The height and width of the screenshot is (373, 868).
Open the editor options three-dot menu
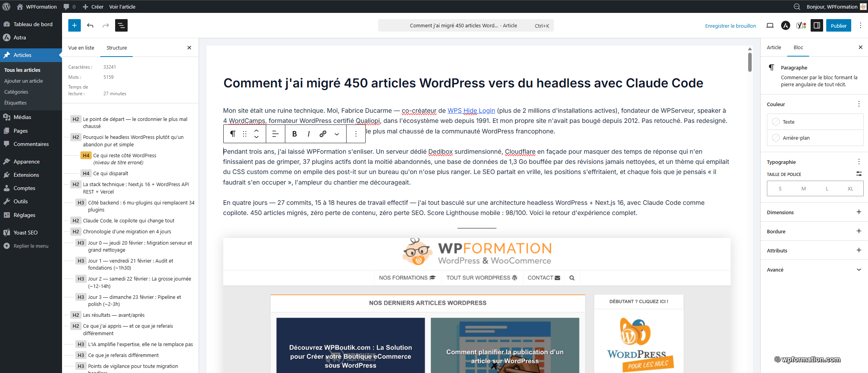tap(861, 25)
